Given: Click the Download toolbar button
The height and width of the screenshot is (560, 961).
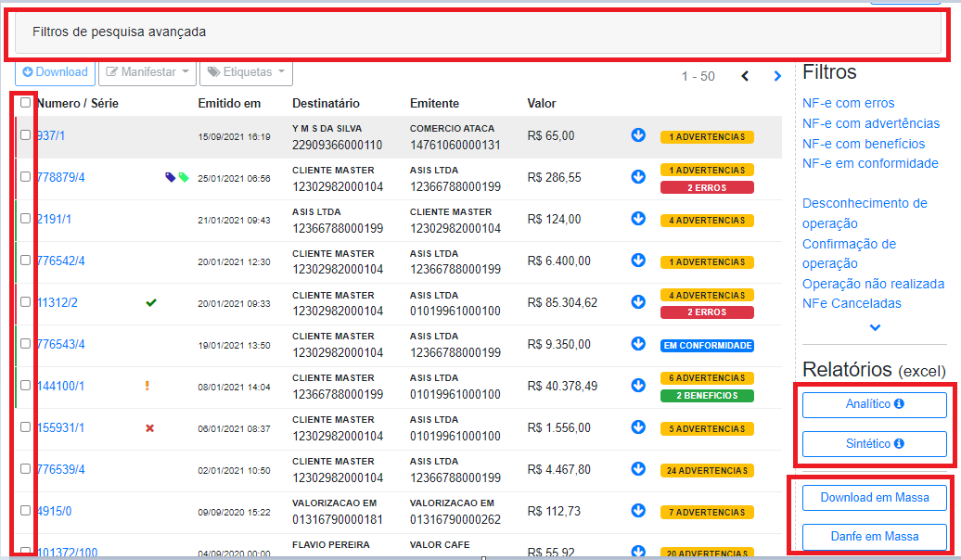Looking at the screenshot, I should point(55,72).
